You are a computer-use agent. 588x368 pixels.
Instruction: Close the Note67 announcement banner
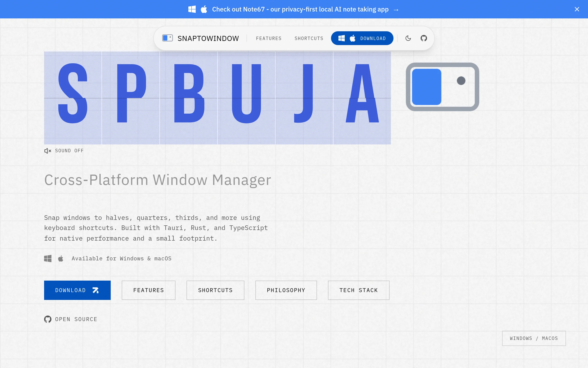coord(577,9)
